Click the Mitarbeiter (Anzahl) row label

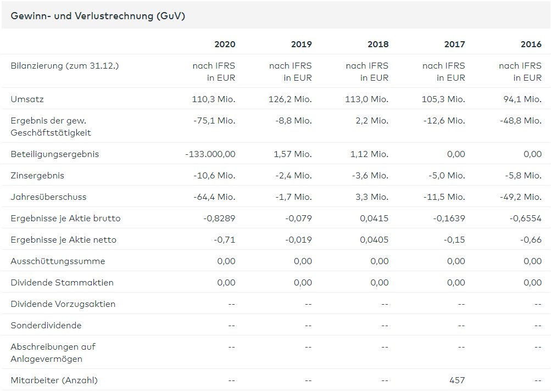(x=54, y=380)
